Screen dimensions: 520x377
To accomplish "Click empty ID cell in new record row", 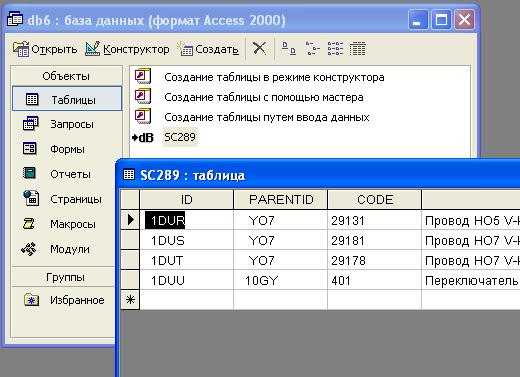I will pyautogui.click(x=187, y=300).
